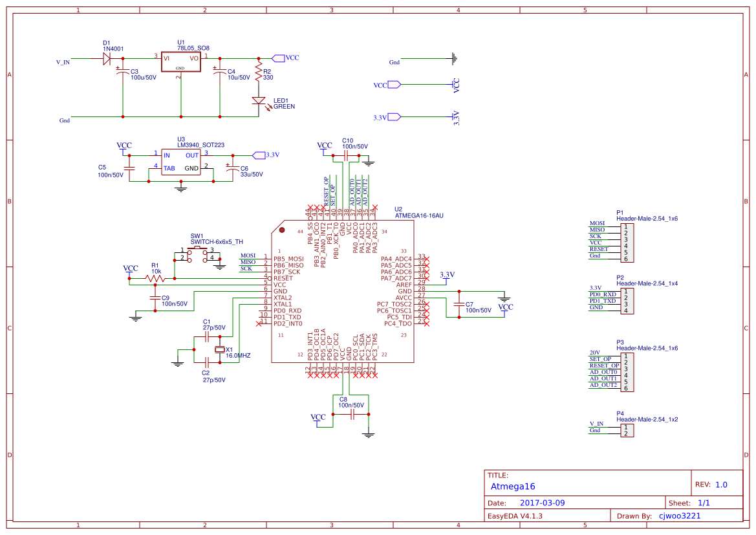The width and height of the screenshot is (756, 535).
Task: Click the "Atmega16" title text
Action: coord(513,486)
